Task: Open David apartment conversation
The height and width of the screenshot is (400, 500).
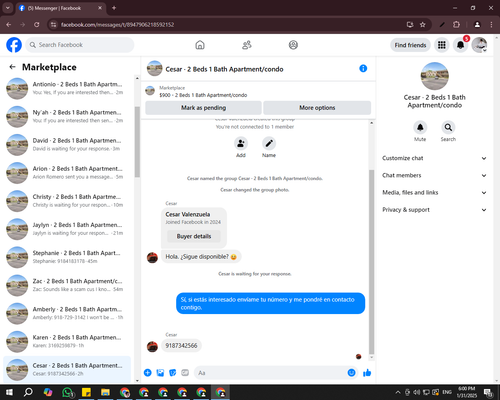Action: coord(67,144)
